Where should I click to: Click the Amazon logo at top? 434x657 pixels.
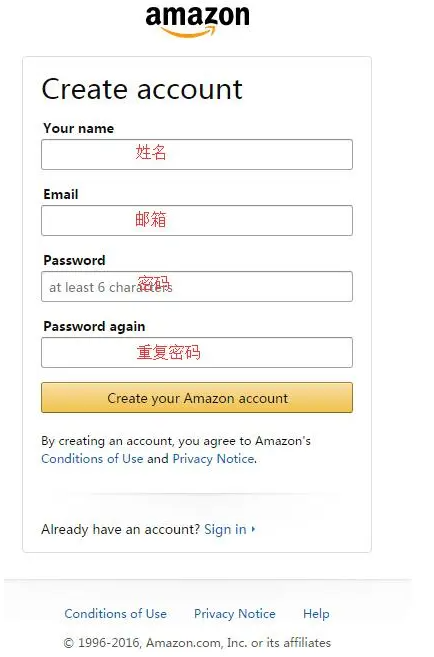point(197,22)
